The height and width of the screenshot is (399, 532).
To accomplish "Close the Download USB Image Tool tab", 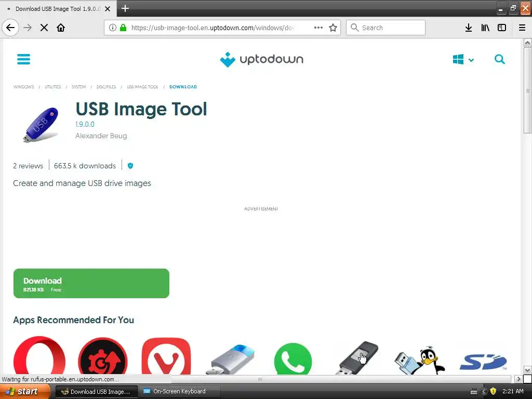I will 108,9.
